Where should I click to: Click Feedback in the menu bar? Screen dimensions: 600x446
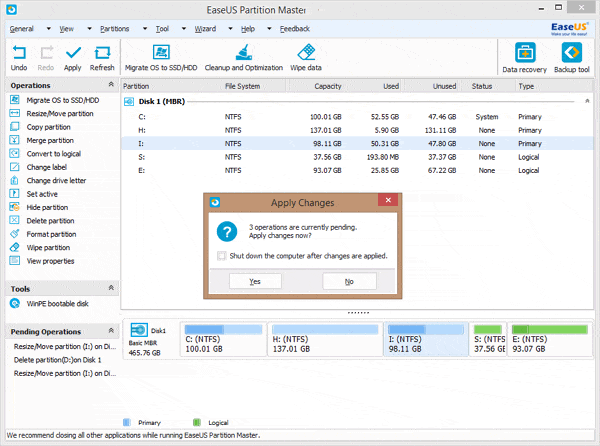point(294,29)
